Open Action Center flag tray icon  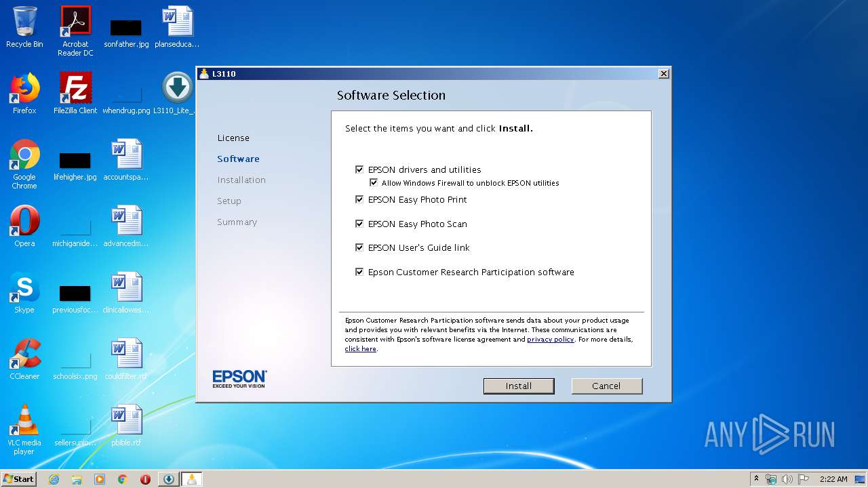[804, 479]
